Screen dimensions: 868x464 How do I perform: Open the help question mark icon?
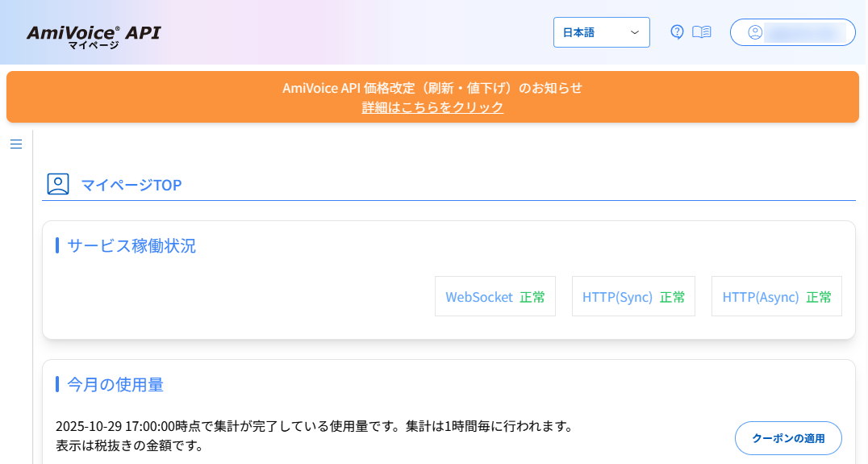678,32
